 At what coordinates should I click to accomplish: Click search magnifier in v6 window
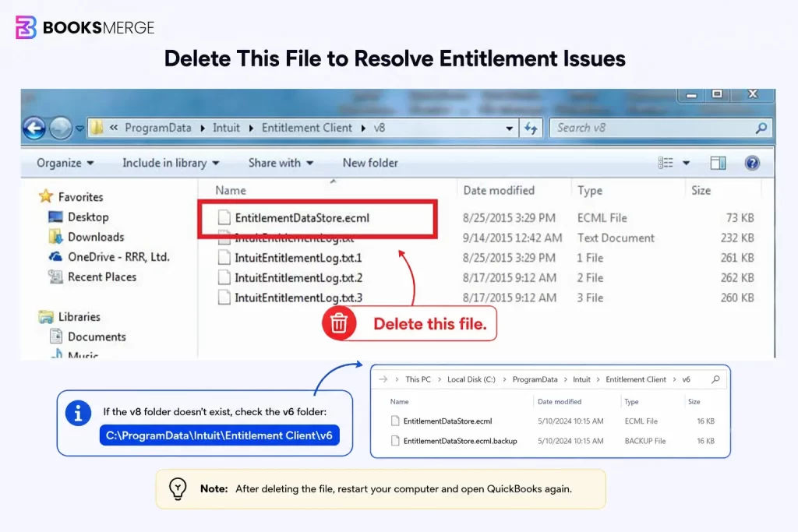715,379
